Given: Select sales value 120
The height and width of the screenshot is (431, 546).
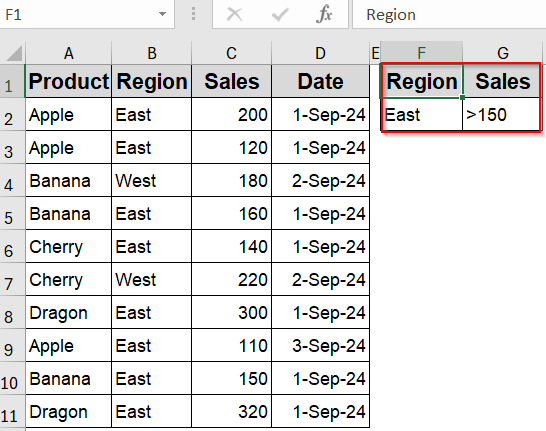Looking at the screenshot, I should pyautogui.click(x=232, y=147).
